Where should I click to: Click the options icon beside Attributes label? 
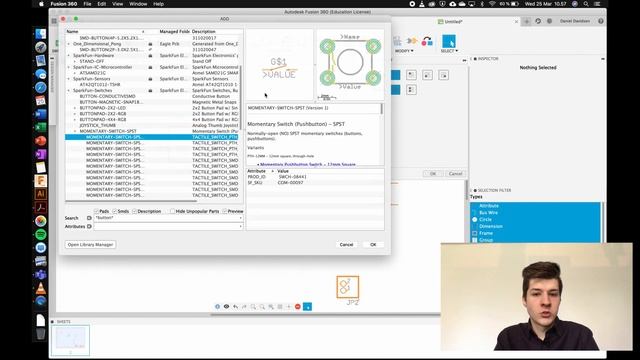[x=89, y=226]
